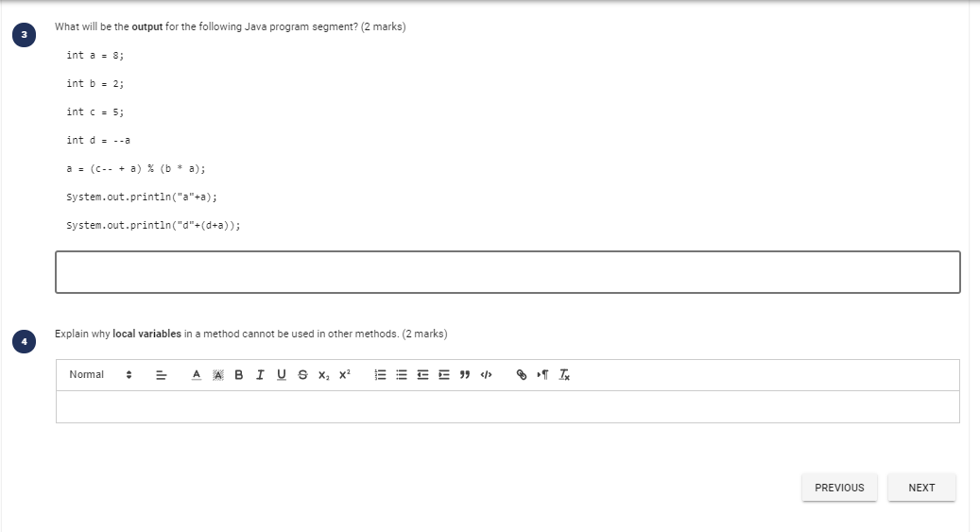Screen dimensions: 980x532
Task: Choose a text background highlight color
Action: click(217, 375)
